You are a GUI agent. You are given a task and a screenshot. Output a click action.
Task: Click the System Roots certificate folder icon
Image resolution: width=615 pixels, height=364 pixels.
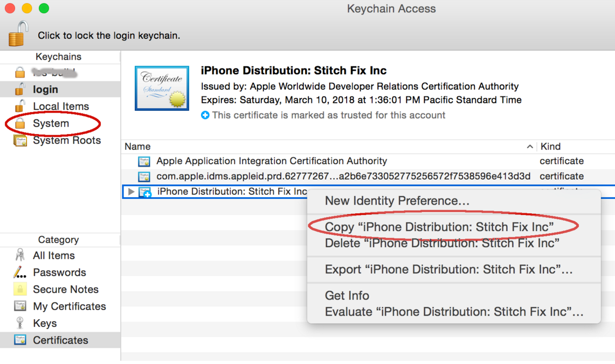click(20, 141)
